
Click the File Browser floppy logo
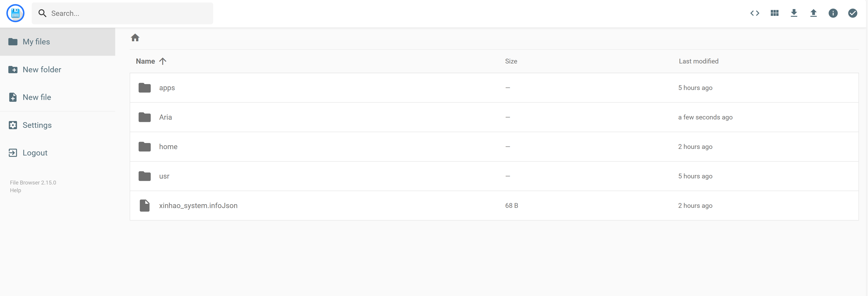(15, 13)
